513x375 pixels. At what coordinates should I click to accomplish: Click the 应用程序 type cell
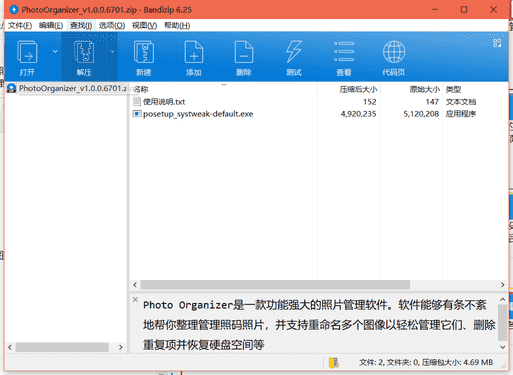461,114
